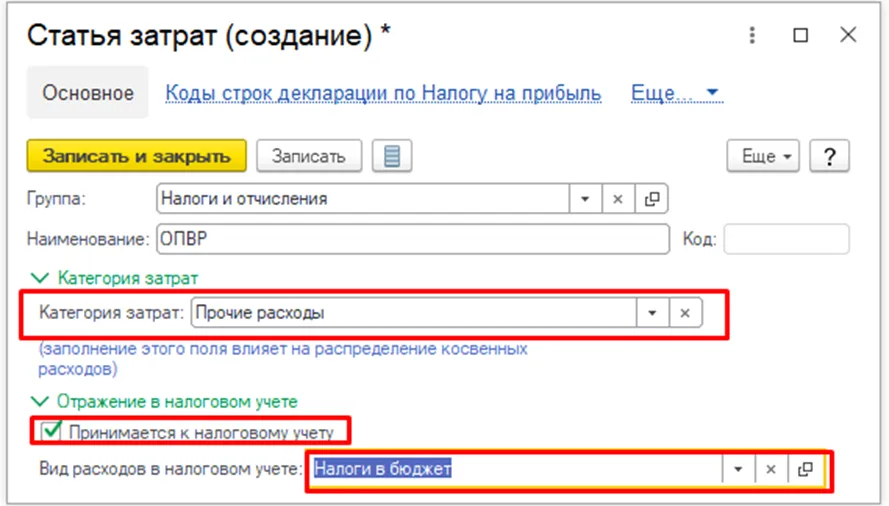
Task: Open the Группа item with the open icon
Action: point(651,199)
